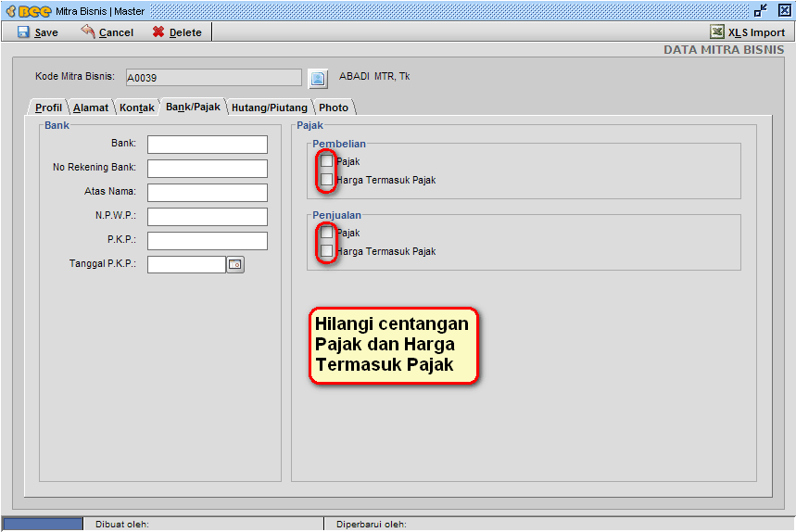Toggle Pajak checkbox under Penjualan
796x532 pixels.
326,233
